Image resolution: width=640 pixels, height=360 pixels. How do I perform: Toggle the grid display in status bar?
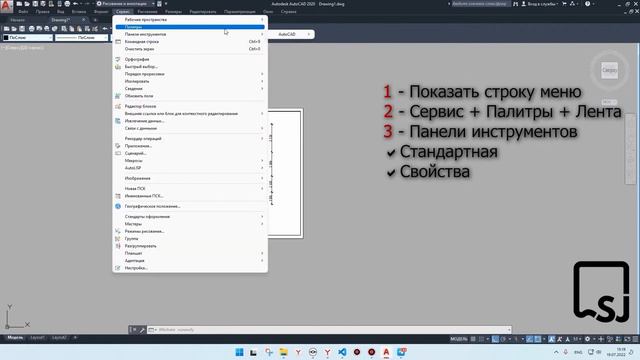[473, 339]
